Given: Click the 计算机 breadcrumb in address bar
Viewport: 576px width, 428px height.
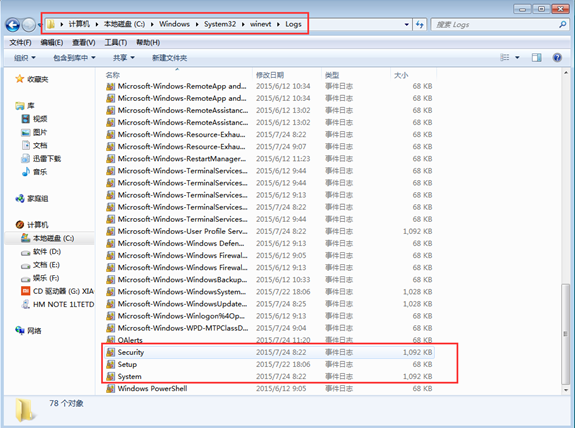Looking at the screenshot, I should pos(79,24).
